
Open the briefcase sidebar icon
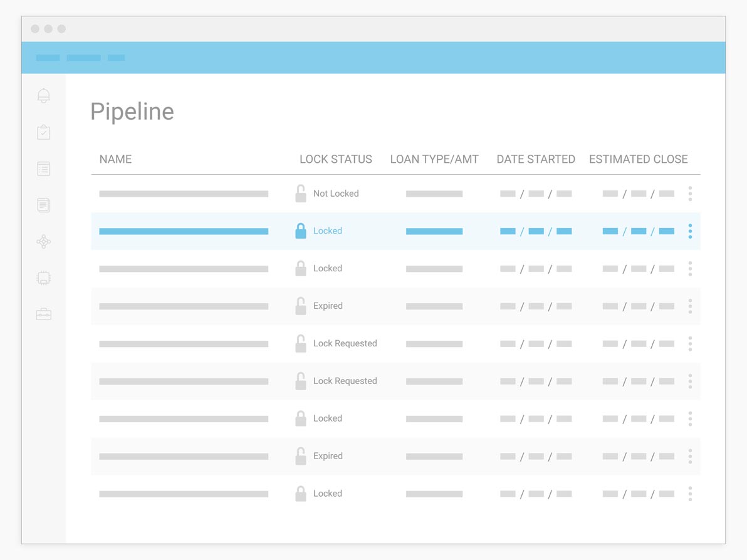[43, 314]
